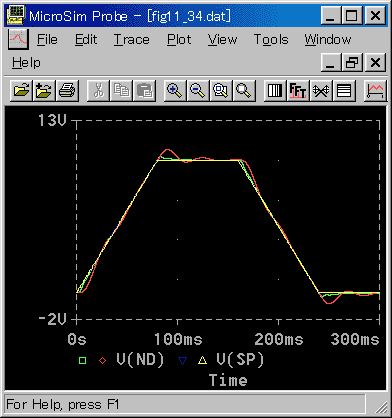The width and height of the screenshot is (392, 418).
Task: Click the -2V Y-axis label
Action: coord(52,319)
